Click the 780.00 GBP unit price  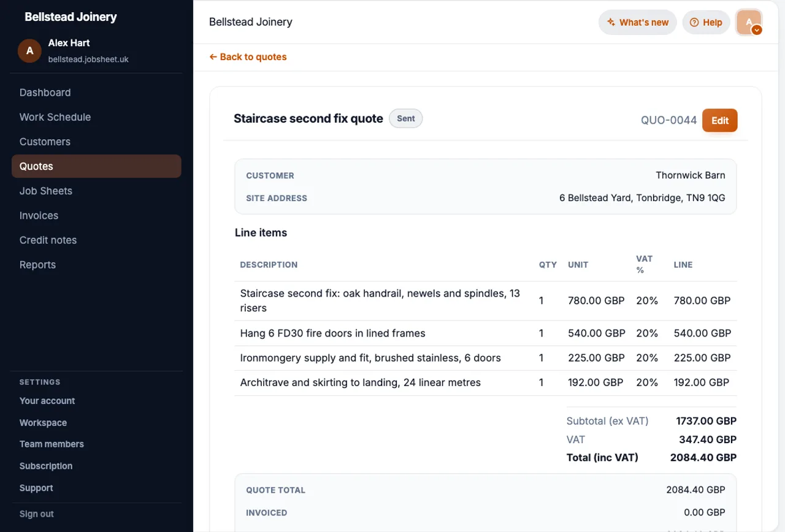click(596, 301)
